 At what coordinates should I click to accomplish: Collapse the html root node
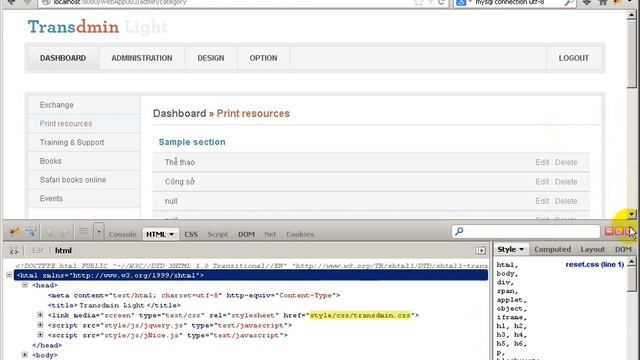pos(9,275)
